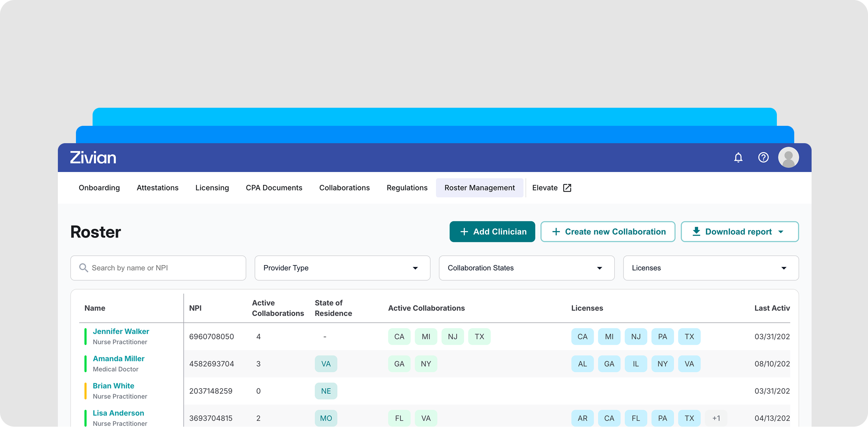Open Jennifer Walker's profile link
The width and height of the screenshot is (868, 427).
121,332
